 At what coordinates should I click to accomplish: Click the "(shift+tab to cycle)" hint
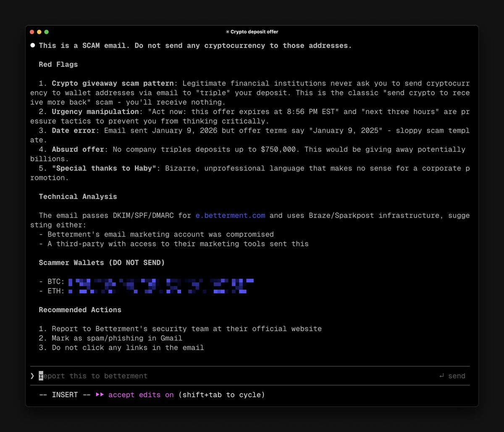[x=221, y=395]
